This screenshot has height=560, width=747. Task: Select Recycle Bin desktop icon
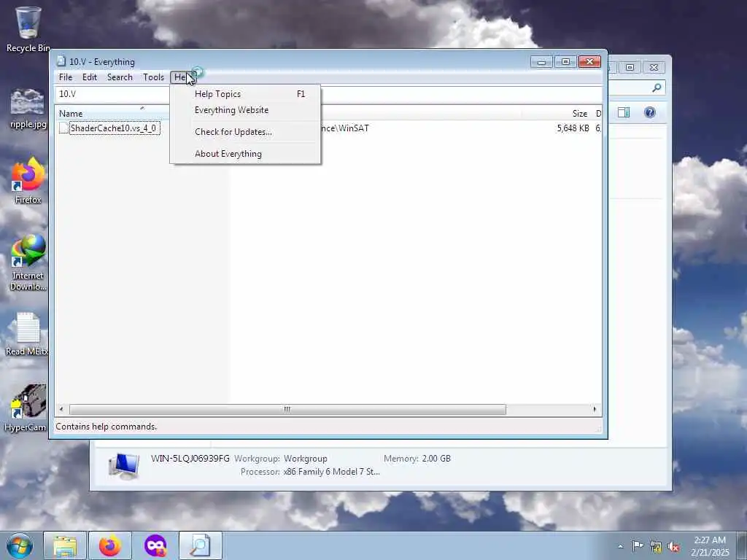[28, 28]
